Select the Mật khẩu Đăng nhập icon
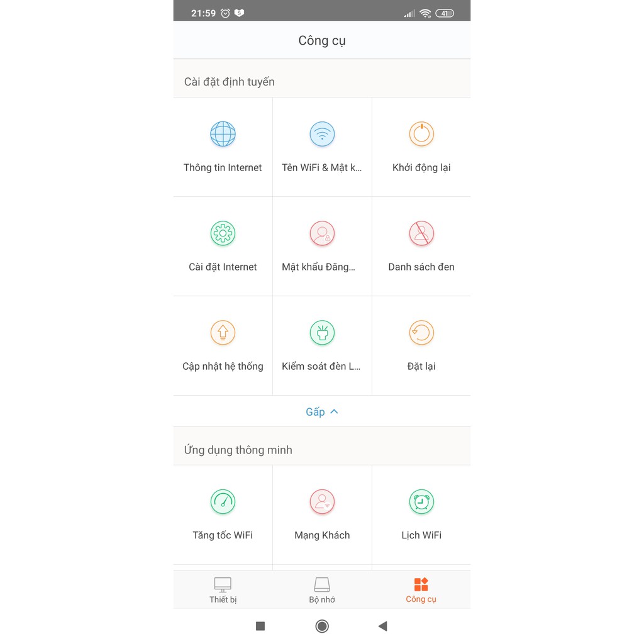This screenshot has width=644, height=644. pos(322,233)
